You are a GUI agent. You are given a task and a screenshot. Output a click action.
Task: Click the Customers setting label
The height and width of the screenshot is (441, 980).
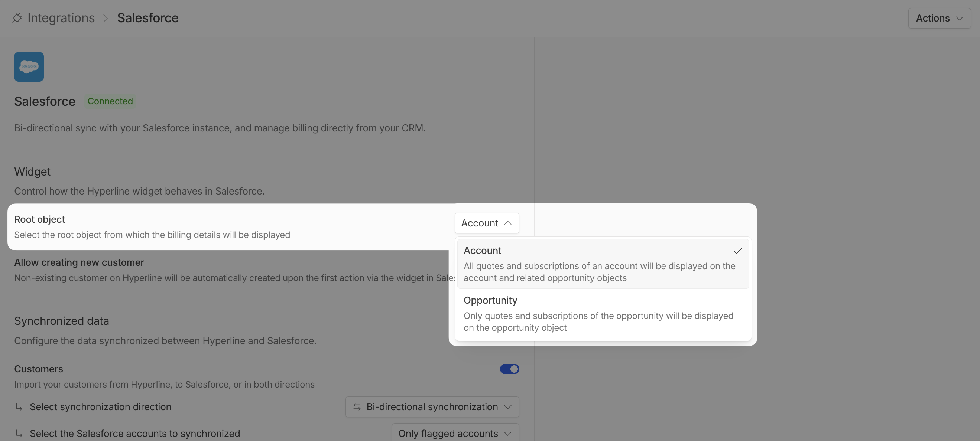pyautogui.click(x=38, y=369)
